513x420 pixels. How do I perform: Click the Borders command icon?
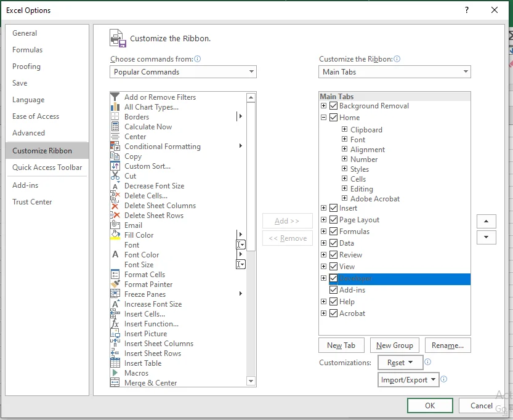coord(115,117)
